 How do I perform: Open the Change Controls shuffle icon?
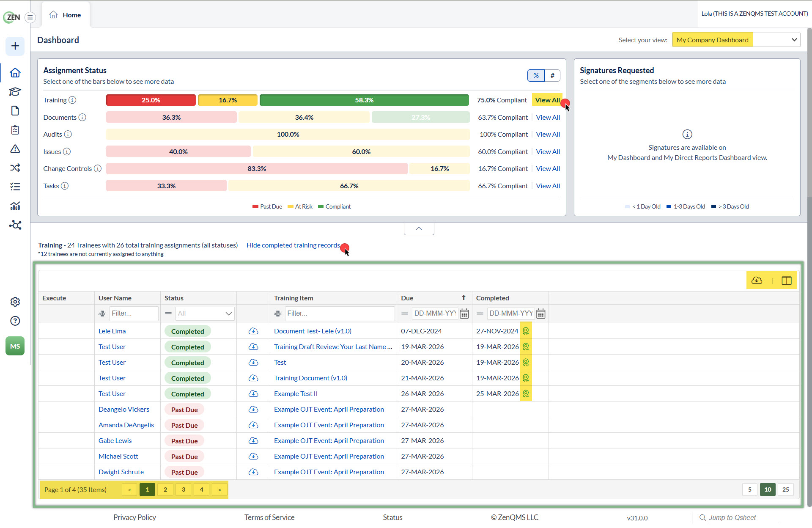pos(15,168)
